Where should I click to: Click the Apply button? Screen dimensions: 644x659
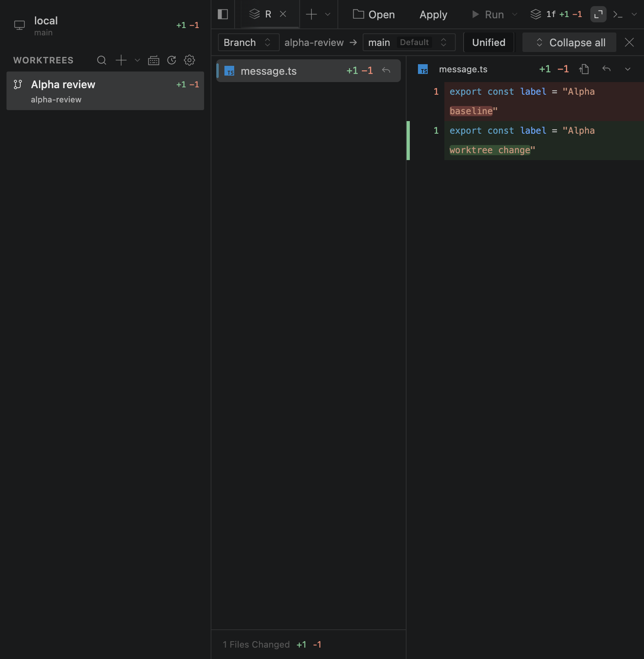[x=433, y=14]
